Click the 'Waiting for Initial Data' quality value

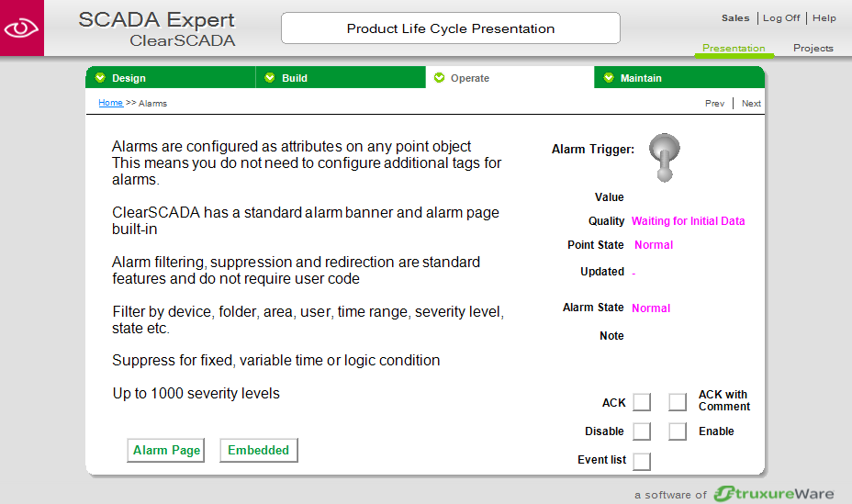coord(688,221)
